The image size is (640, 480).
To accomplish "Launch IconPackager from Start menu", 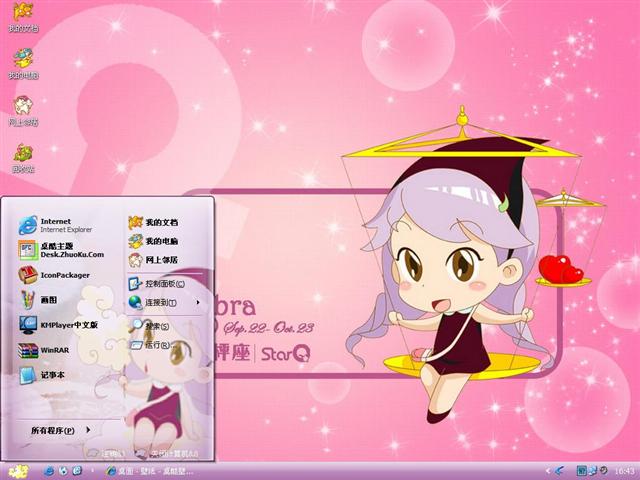I will [x=55, y=275].
